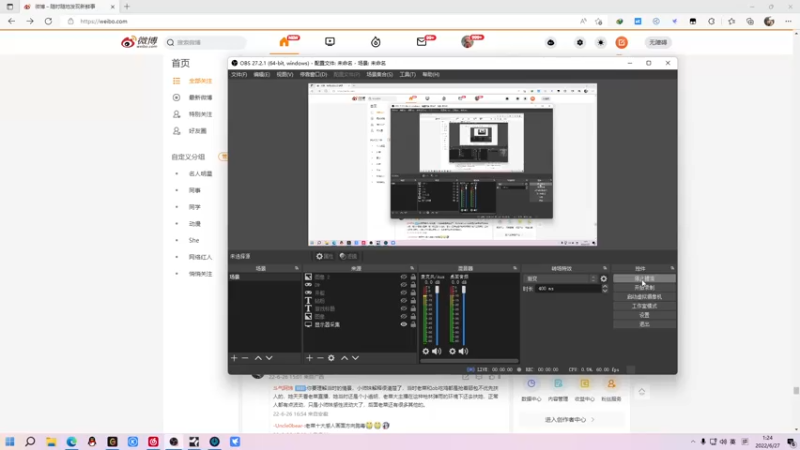Click the Weibo game controller icon
The image size is (800, 450).
pos(551,43)
